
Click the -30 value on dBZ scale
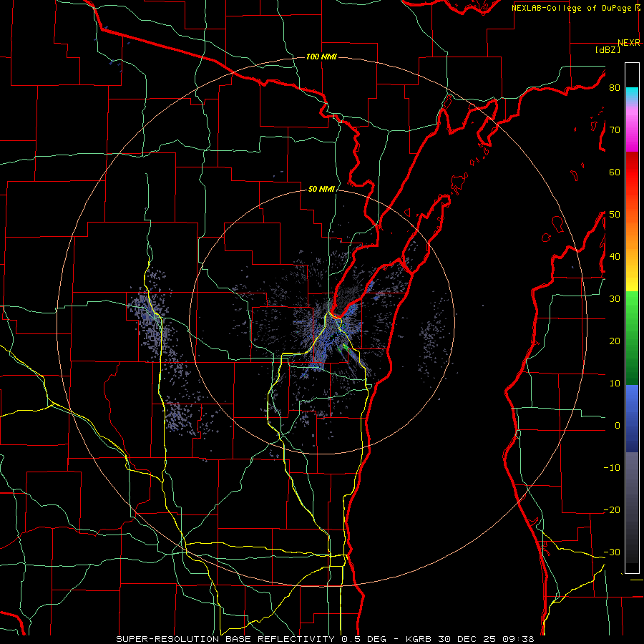tap(612, 552)
